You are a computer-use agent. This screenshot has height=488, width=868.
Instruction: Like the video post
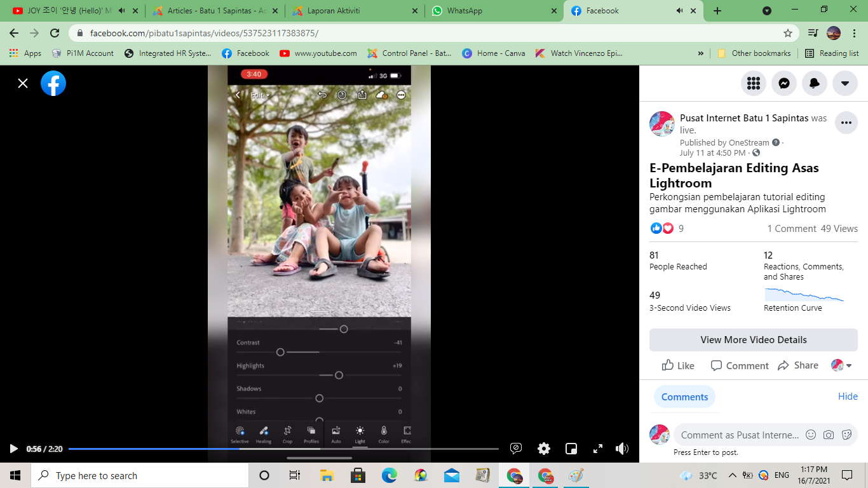[x=678, y=365]
